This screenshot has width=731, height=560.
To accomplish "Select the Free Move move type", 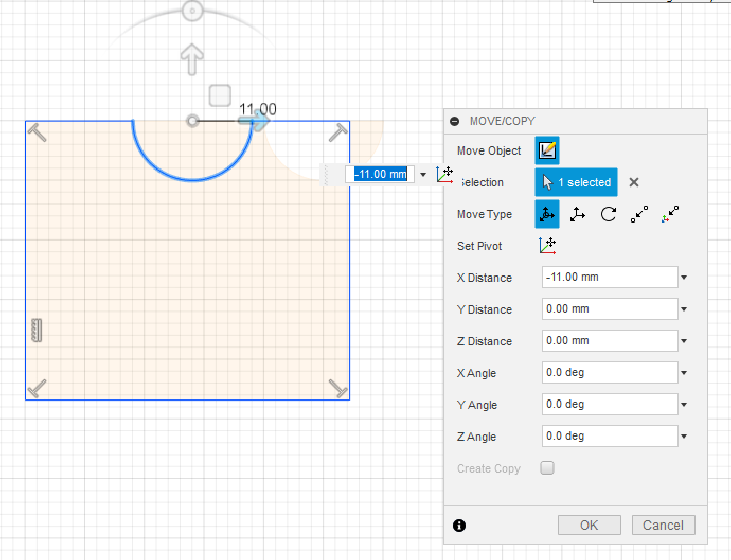I will point(547,214).
